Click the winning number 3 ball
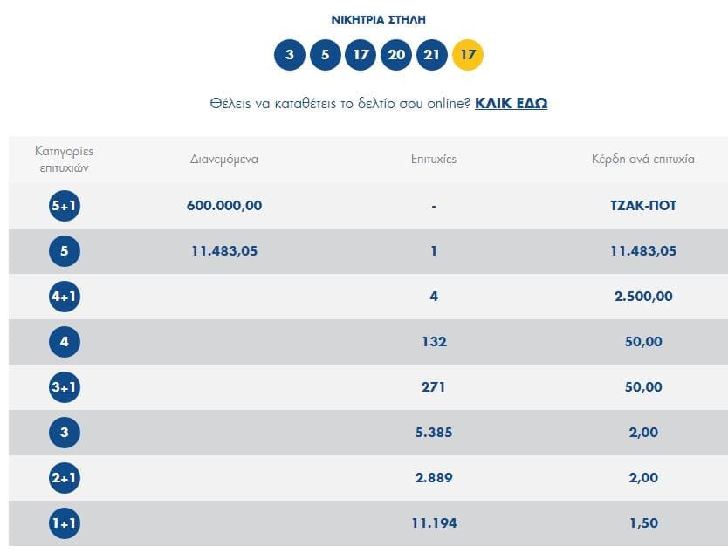This screenshot has height=560, width=728. point(290,55)
